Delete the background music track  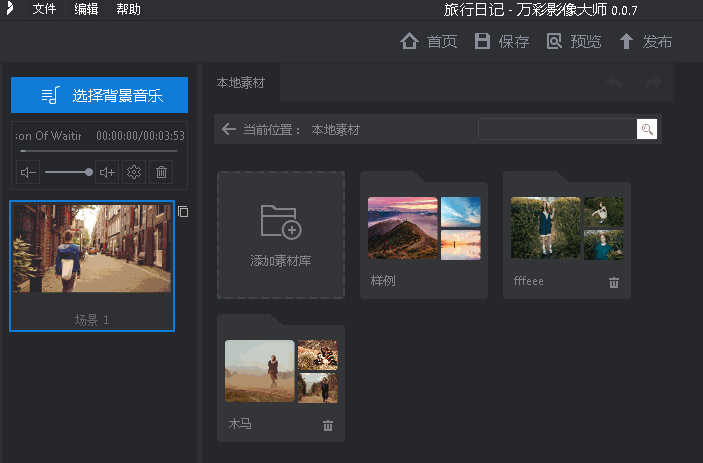click(x=160, y=172)
